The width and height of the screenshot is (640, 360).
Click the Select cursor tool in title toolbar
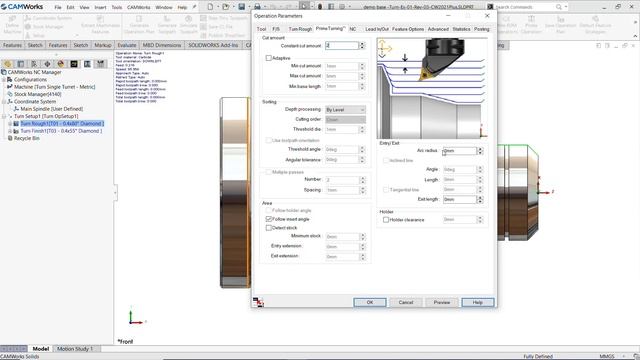(304, 7)
